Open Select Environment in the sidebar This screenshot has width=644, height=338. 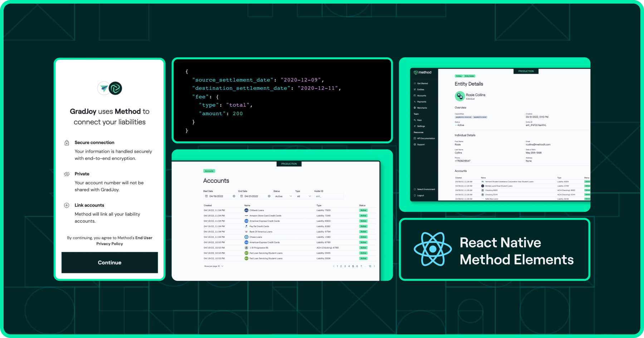coord(424,190)
